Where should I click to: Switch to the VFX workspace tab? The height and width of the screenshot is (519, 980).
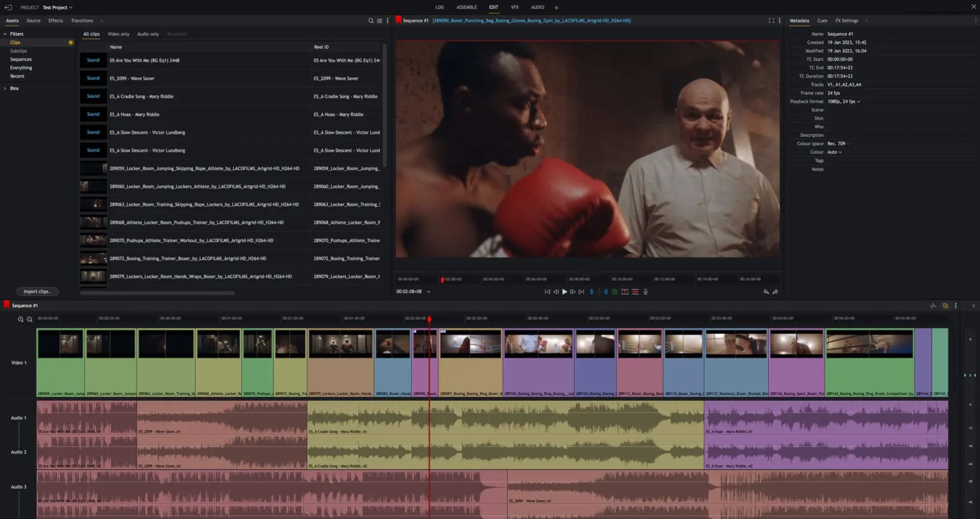pos(514,7)
